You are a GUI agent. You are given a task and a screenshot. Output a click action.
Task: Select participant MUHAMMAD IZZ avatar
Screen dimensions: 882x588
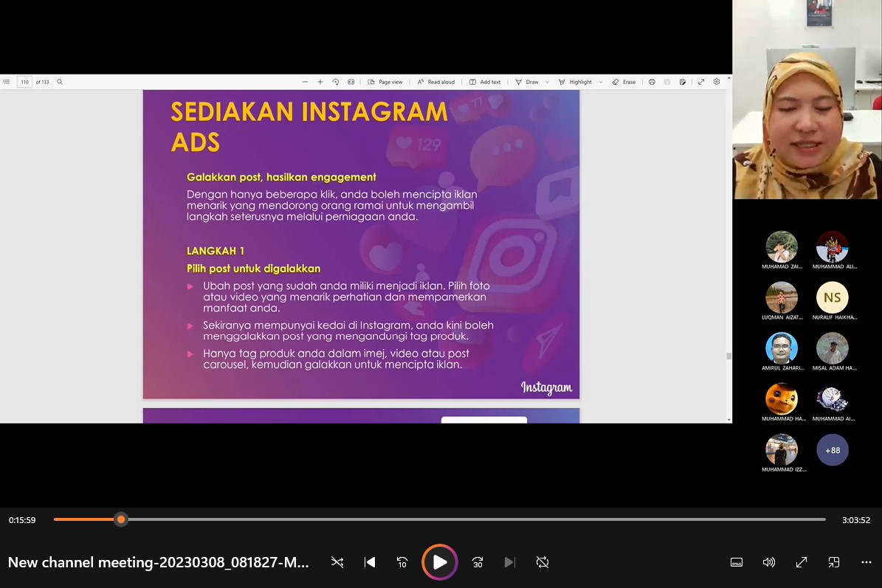[782, 449]
